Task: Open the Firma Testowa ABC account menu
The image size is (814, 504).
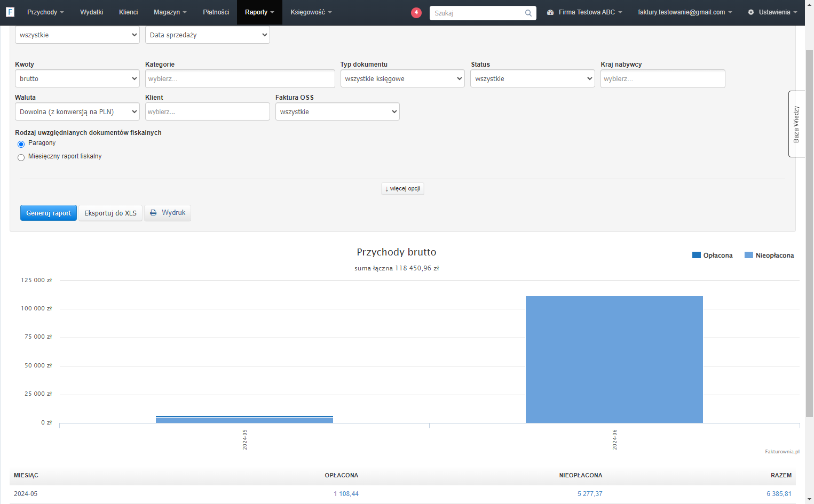Action: click(x=584, y=12)
